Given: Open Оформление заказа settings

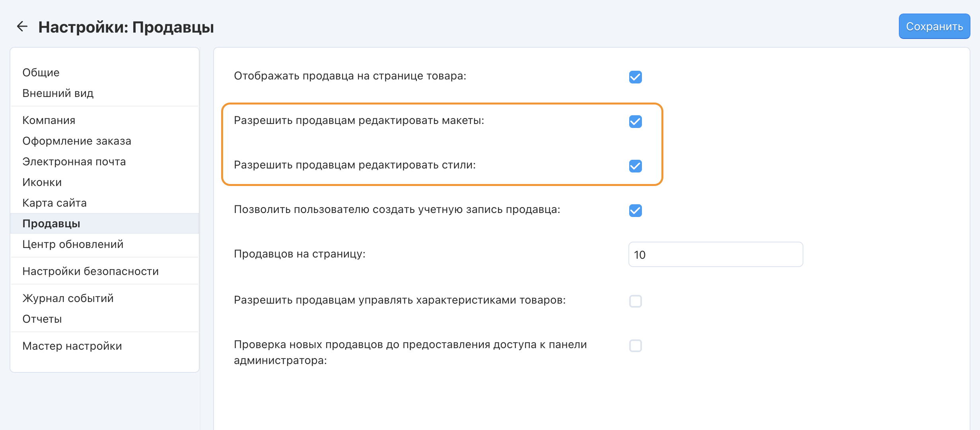Looking at the screenshot, I should 77,141.
